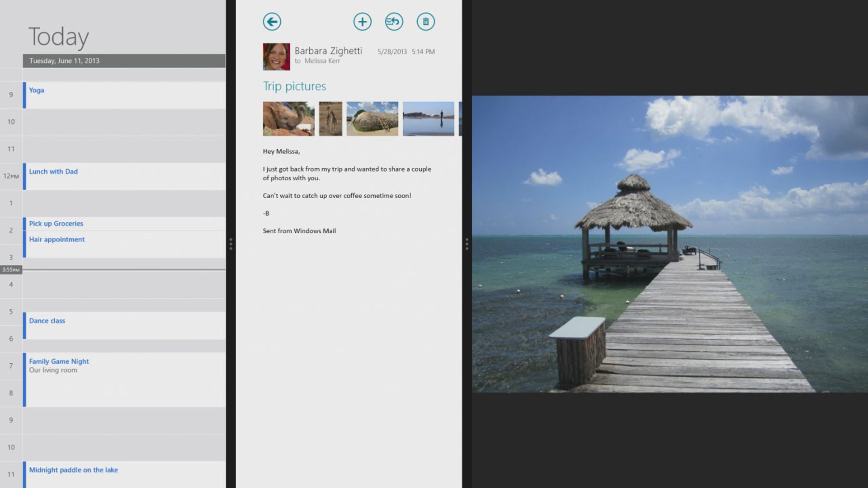Click the divider handle between Mail and Photos
Viewport: 868px width, 488px height.
[x=466, y=244]
